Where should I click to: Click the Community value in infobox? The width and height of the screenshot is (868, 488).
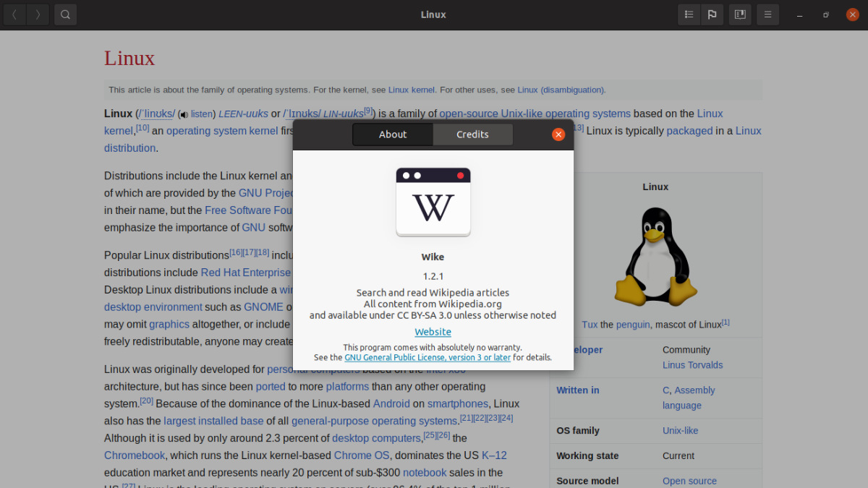[686, 350]
